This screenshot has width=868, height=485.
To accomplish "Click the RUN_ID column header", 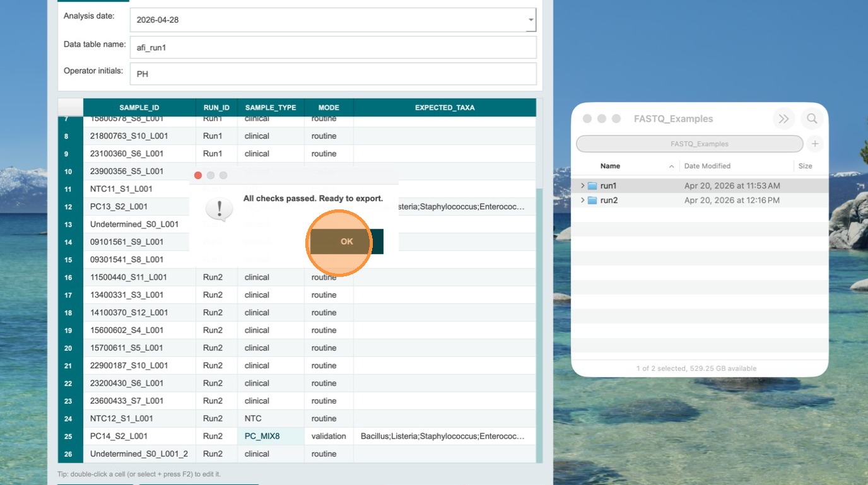I will point(216,108).
